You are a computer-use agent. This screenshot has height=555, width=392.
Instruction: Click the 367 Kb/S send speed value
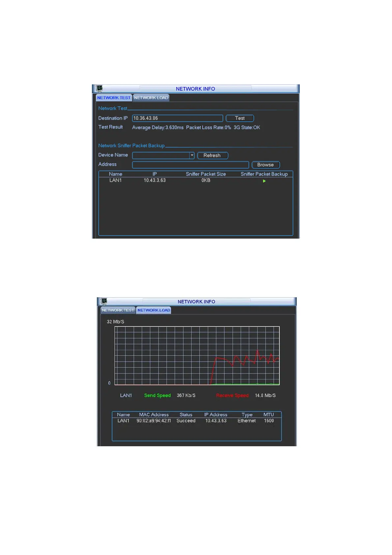pos(186,395)
